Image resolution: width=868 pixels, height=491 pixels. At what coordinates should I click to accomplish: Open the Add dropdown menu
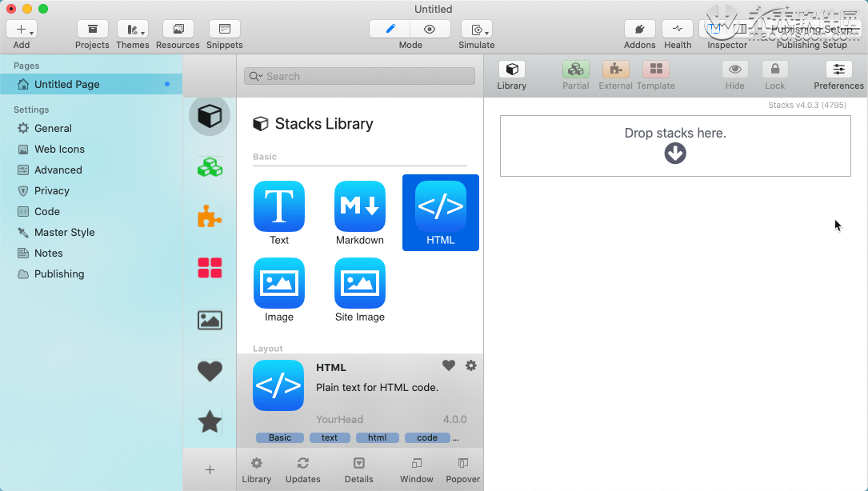22,30
